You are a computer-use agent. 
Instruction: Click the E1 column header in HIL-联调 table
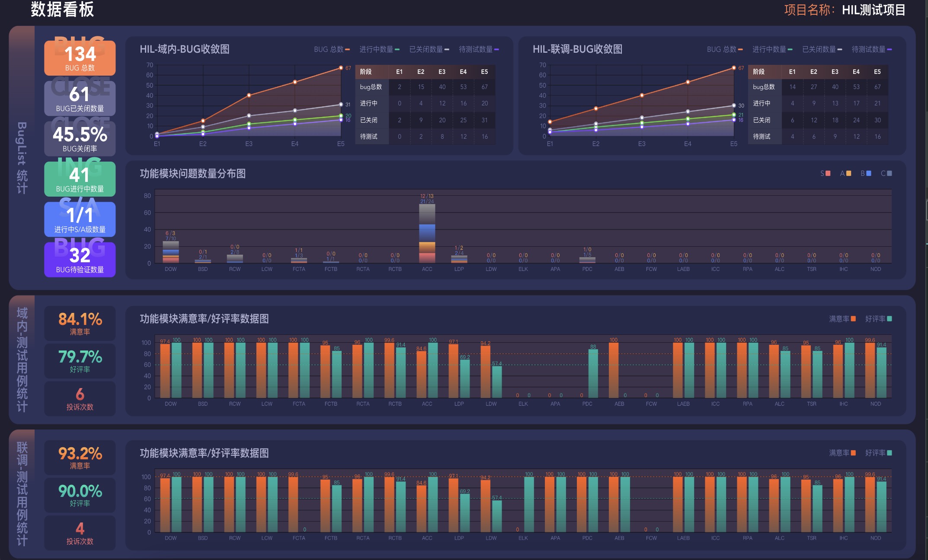[x=792, y=72]
